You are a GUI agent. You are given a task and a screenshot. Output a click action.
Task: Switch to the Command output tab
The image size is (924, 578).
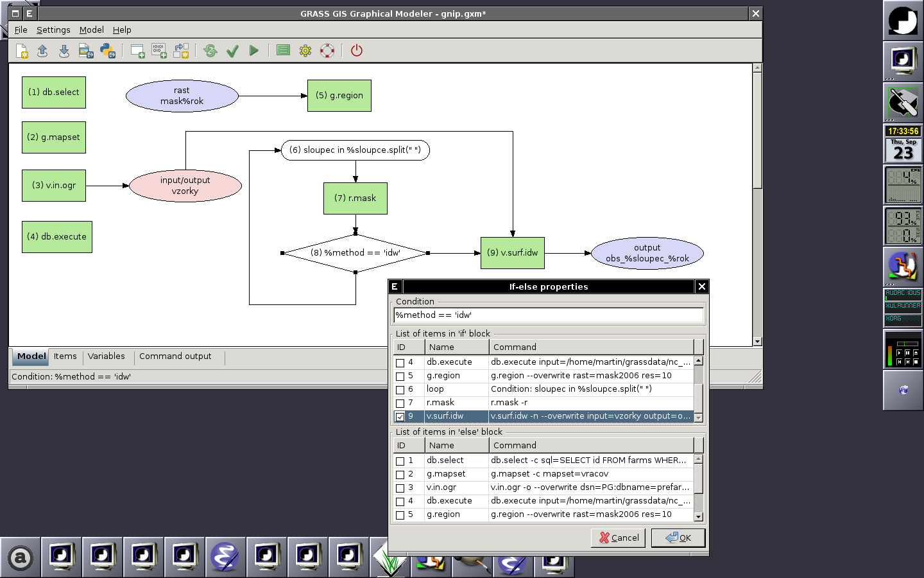click(175, 356)
